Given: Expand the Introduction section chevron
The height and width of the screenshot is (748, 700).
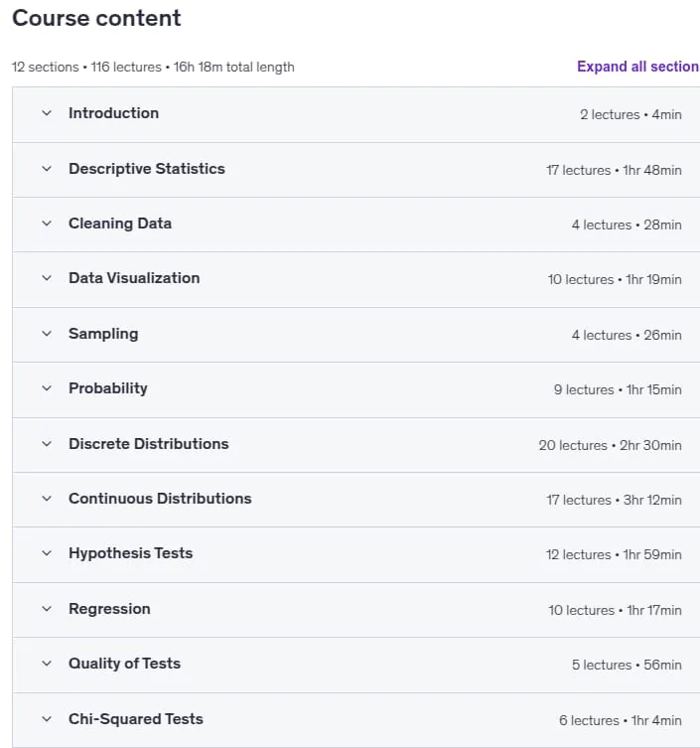Looking at the screenshot, I should 47,113.
